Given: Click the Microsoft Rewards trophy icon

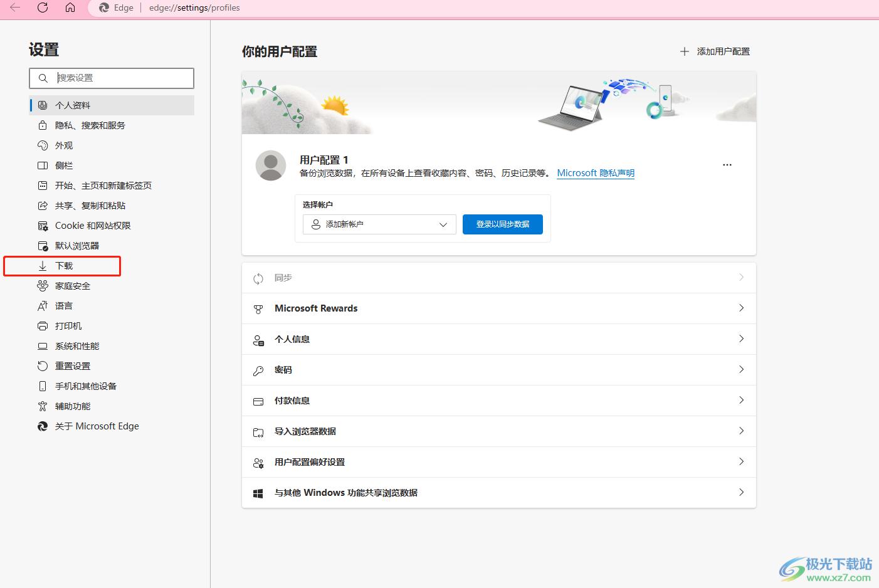Looking at the screenshot, I should 258,309.
